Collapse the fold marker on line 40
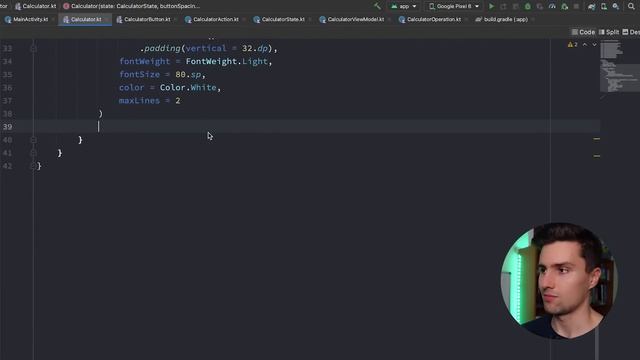Screen dimensions: 640x360 click(x=34, y=140)
